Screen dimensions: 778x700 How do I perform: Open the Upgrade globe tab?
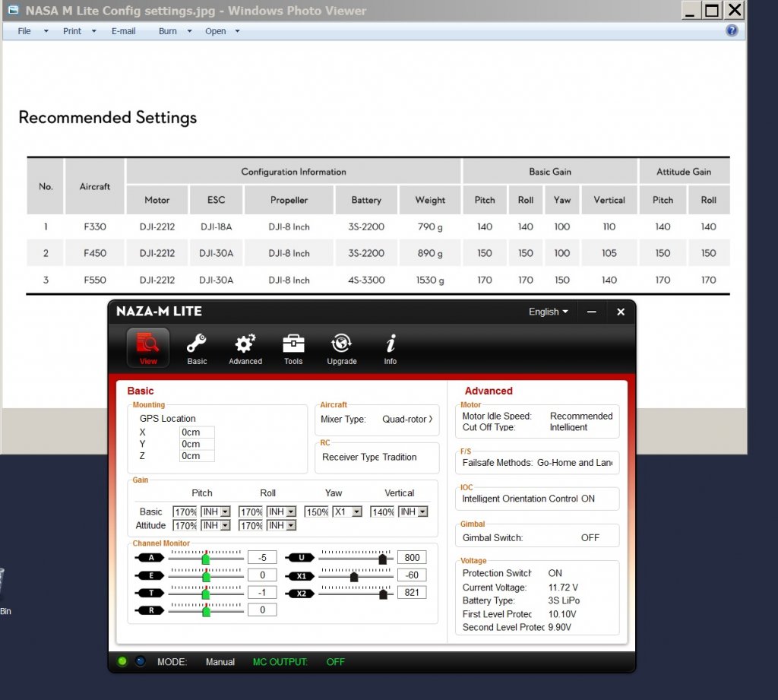pyautogui.click(x=342, y=348)
